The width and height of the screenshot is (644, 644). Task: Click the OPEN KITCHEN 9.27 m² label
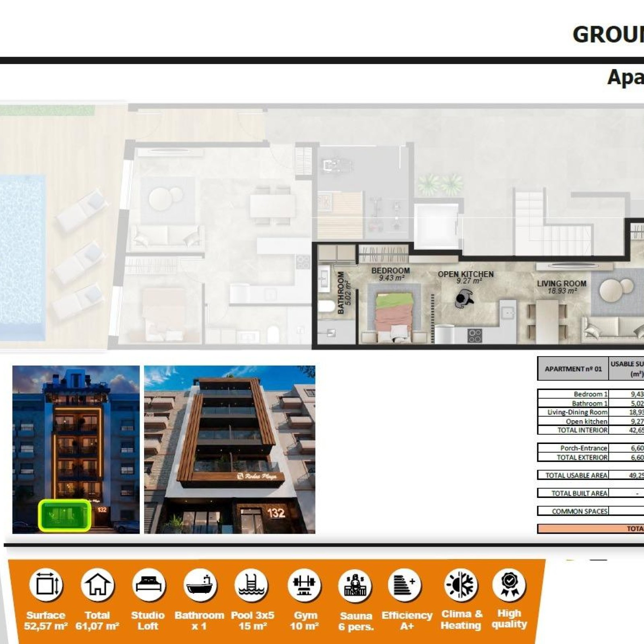click(466, 277)
